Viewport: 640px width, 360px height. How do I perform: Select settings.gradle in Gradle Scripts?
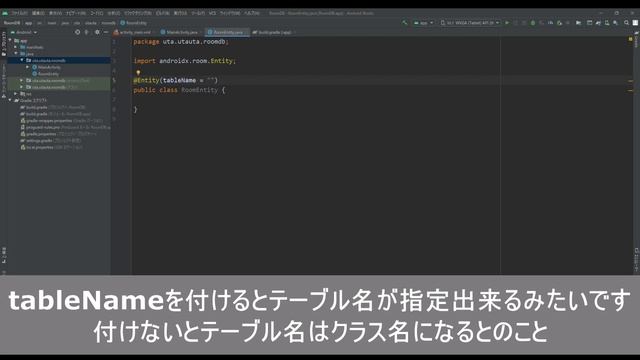point(39,140)
